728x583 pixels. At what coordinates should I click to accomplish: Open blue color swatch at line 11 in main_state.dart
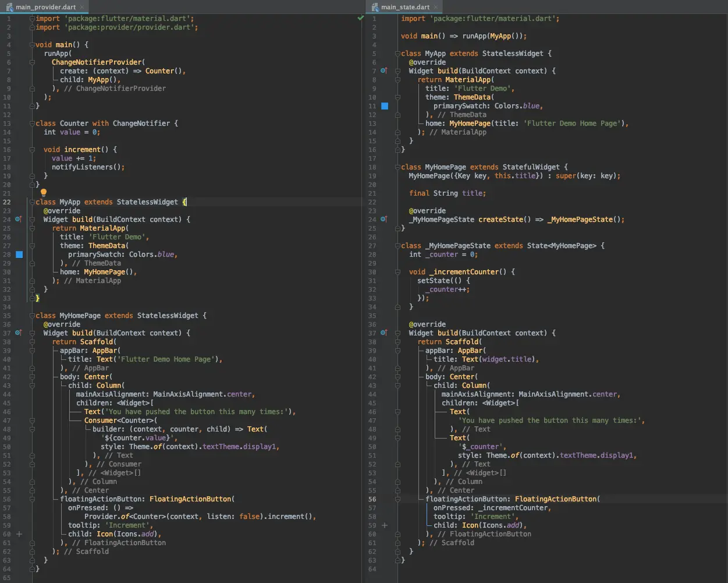coord(385,106)
